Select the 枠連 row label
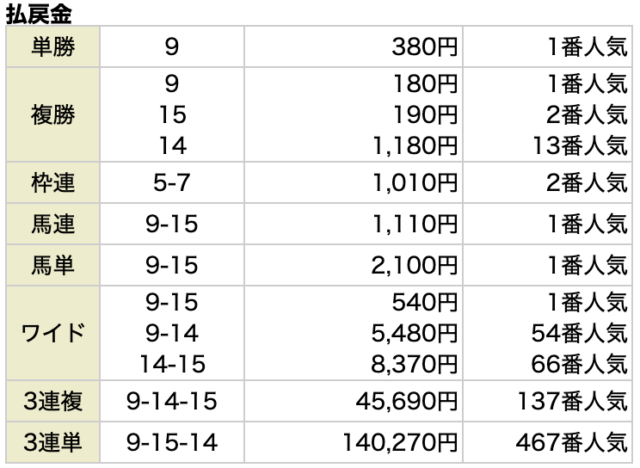 tap(52, 183)
